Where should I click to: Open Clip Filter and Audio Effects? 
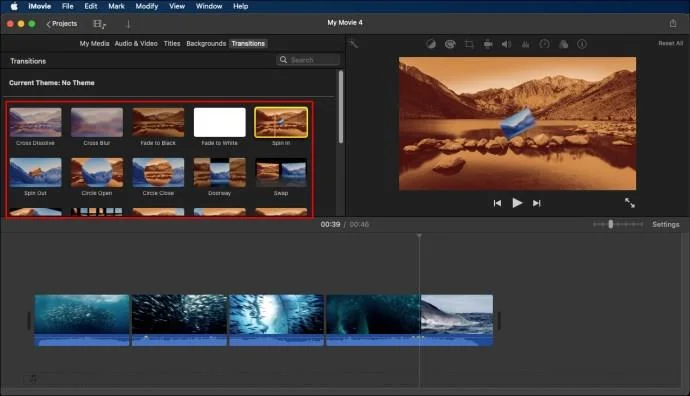point(563,44)
